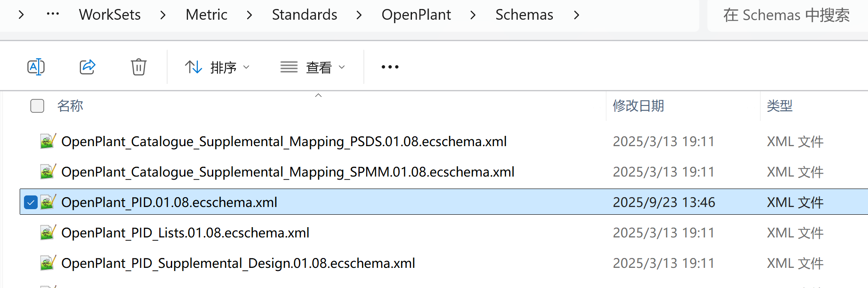
Task: Sort by the 类型 column header
Action: [779, 106]
